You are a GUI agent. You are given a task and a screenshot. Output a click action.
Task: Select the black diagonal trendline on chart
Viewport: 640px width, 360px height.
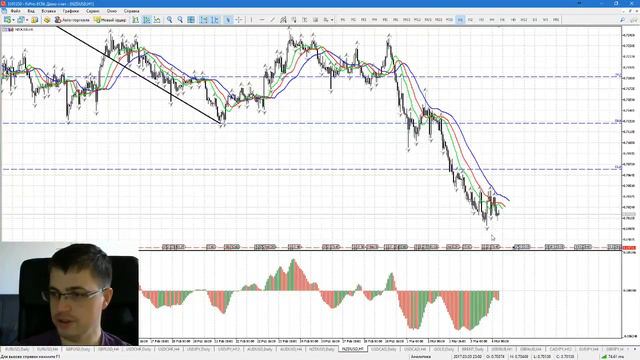click(x=139, y=75)
